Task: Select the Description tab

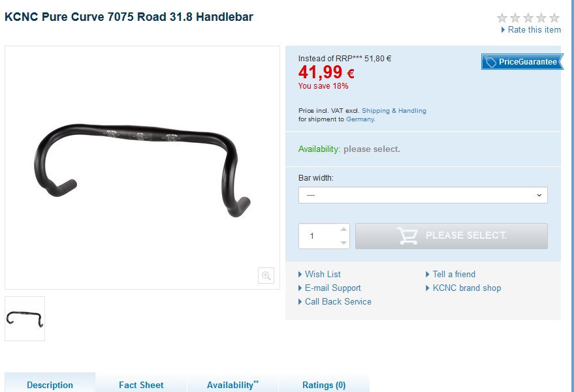Action: [50, 385]
